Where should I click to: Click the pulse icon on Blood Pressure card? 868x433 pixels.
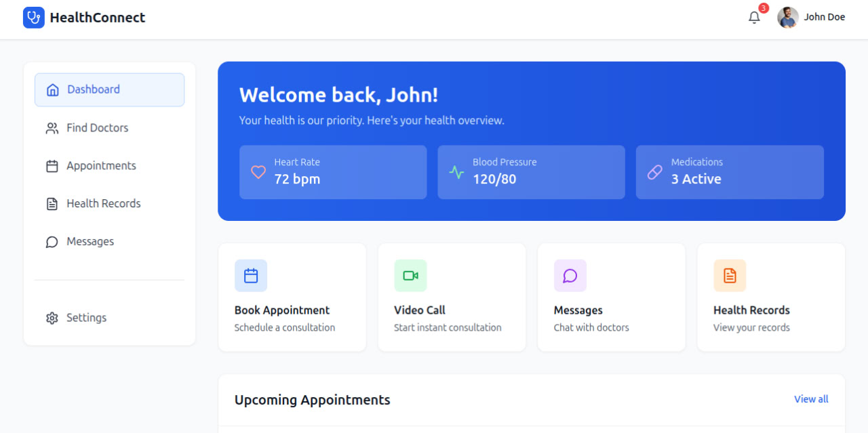[x=456, y=172]
